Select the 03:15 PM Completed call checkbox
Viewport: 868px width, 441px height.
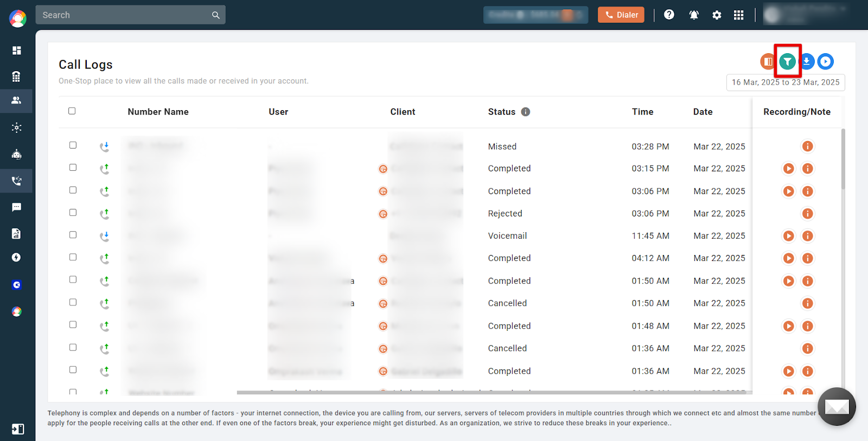[73, 167]
